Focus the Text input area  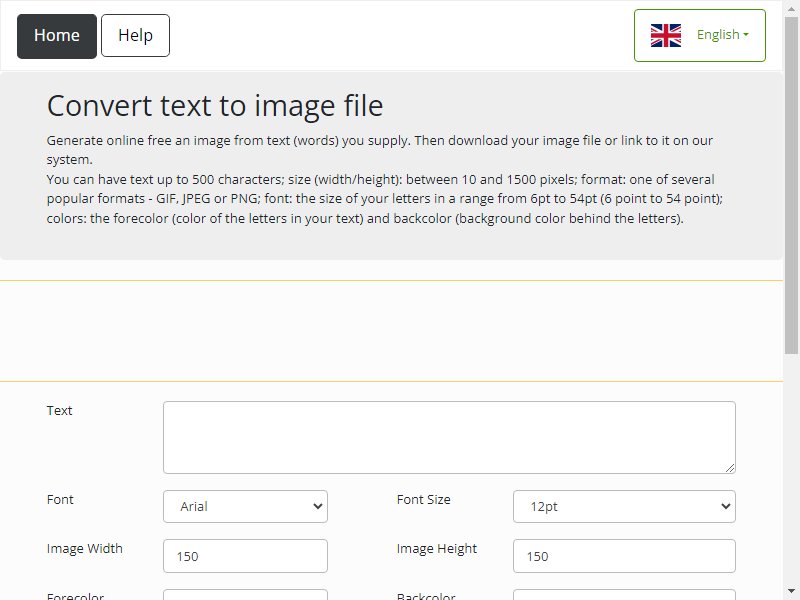pyautogui.click(x=449, y=437)
